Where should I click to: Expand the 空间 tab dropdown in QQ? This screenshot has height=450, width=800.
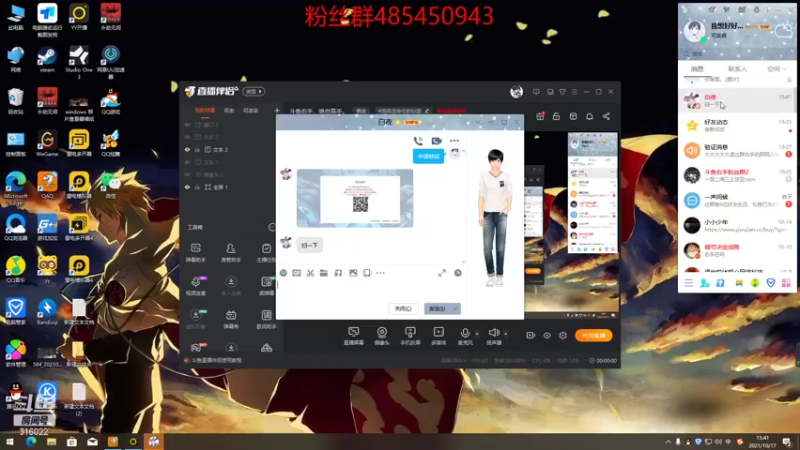pyautogui.click(x=784, y=69)
